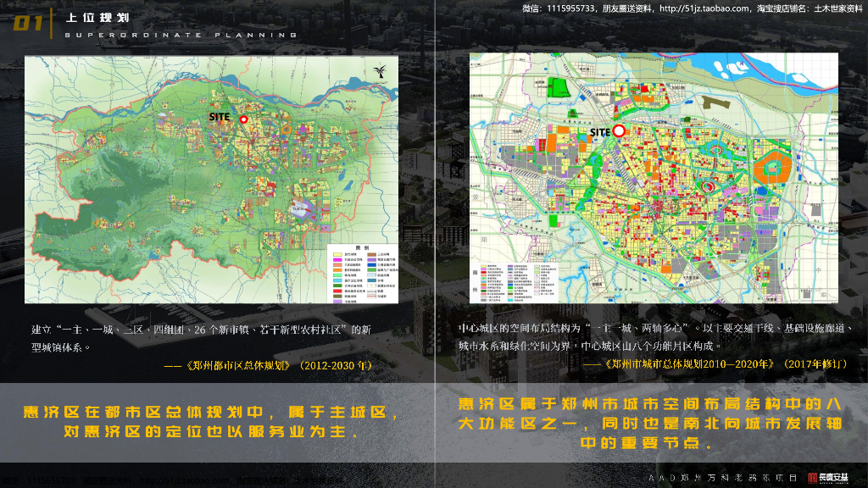Click the citation "郑州市城市总体规划2010—2020年"

(715, 364)
